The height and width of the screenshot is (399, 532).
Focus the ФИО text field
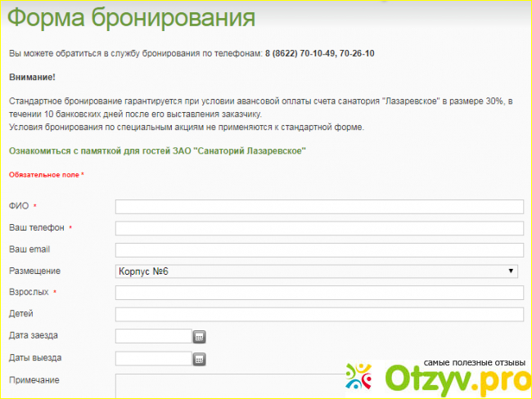click(x=318, y=206)
